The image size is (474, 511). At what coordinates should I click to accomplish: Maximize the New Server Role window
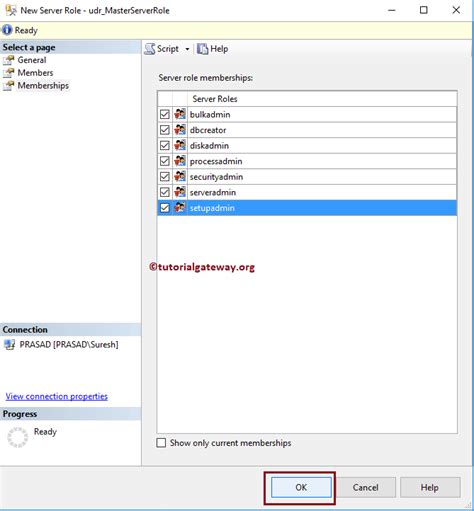[x=424, y=10]
